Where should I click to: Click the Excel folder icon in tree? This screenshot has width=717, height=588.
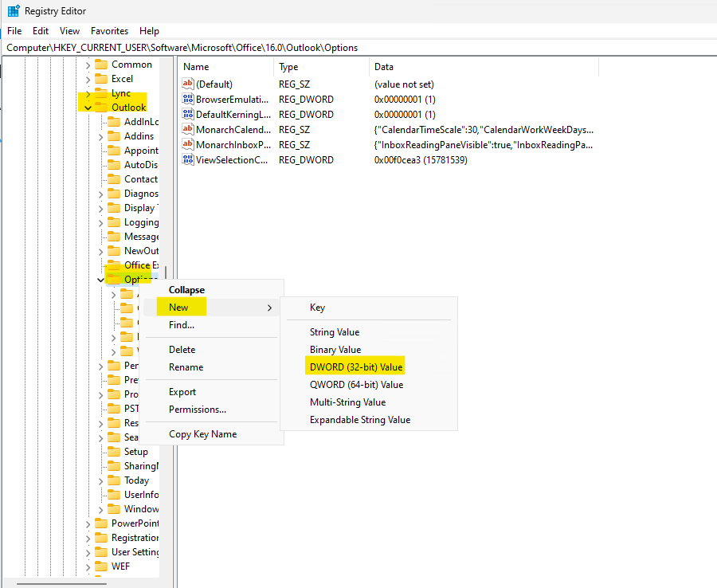pyautogui.click(x=101, y=79)
